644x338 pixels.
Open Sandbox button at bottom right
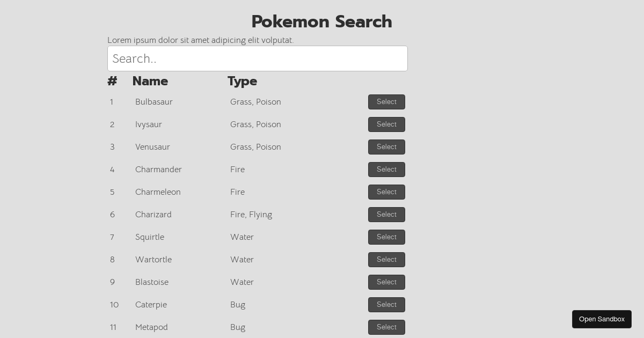(x=602, y=319)
